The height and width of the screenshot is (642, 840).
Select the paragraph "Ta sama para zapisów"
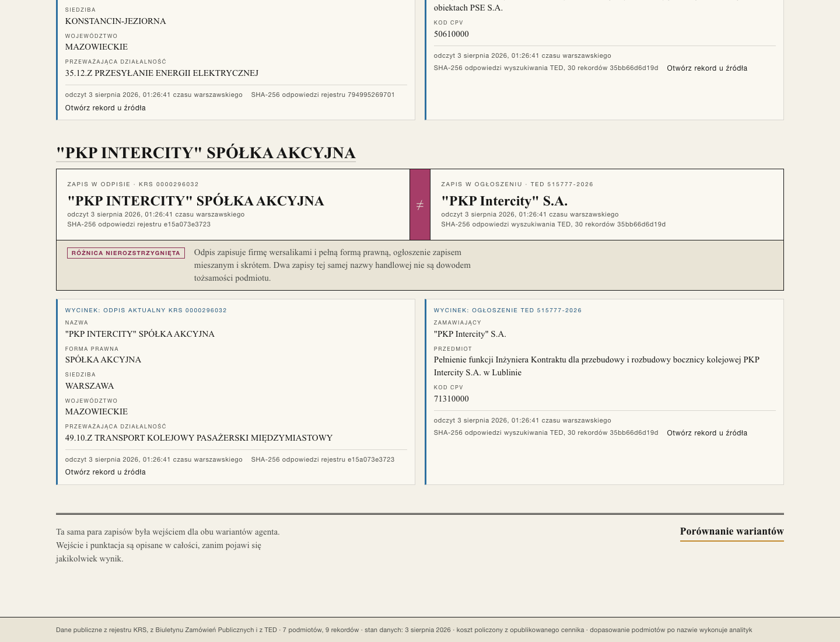(168, 545)
